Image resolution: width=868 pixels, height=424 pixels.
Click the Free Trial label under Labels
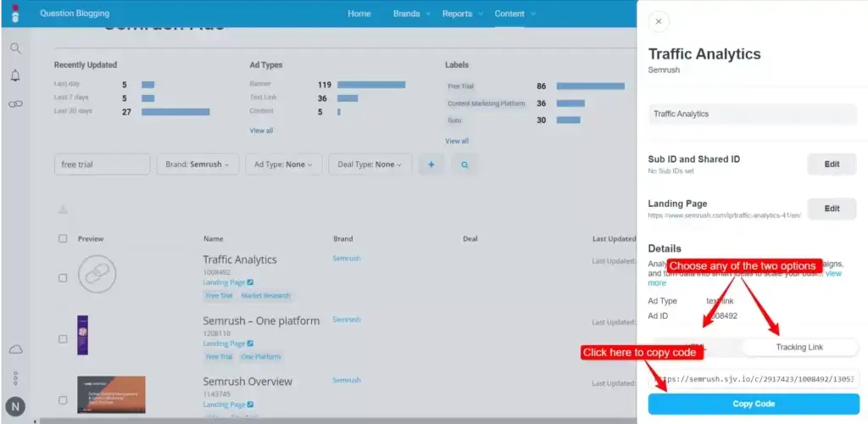point(460,86)
